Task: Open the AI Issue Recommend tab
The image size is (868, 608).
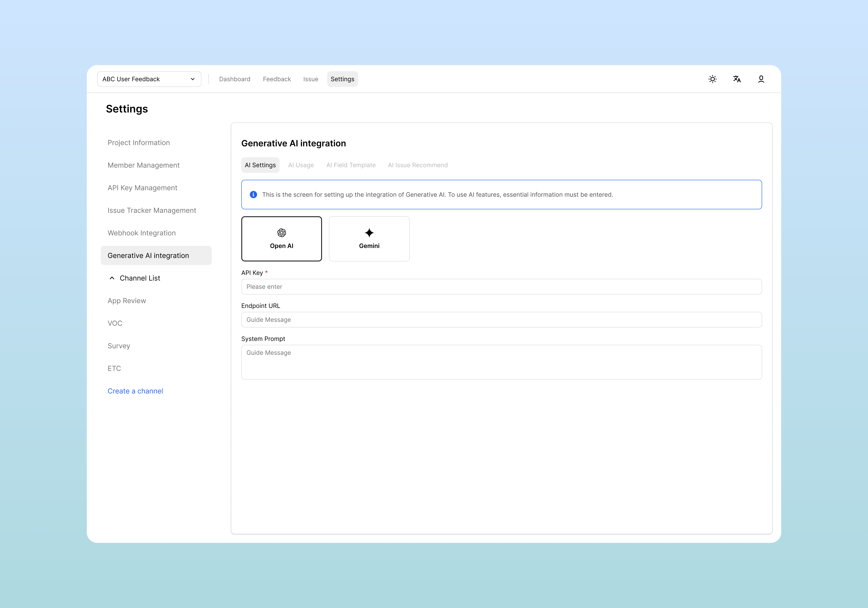Action: tap(418, 165)
